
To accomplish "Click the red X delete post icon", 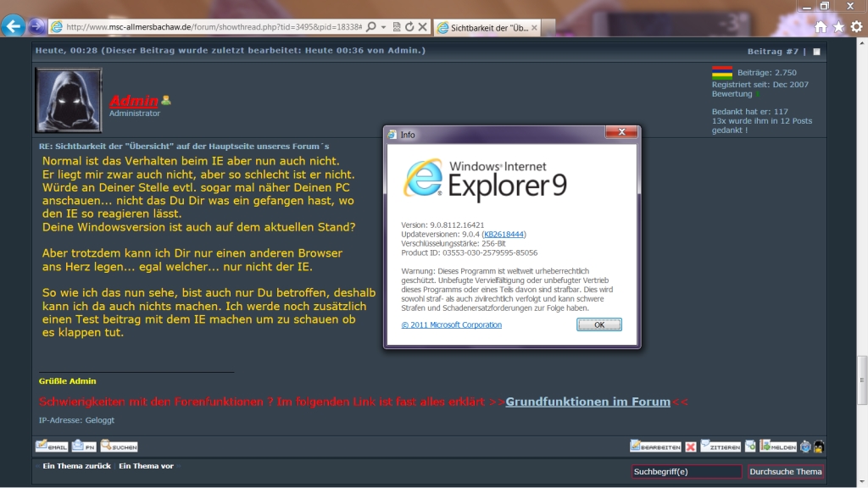I will pyautogui.click(x=691, y=446).
